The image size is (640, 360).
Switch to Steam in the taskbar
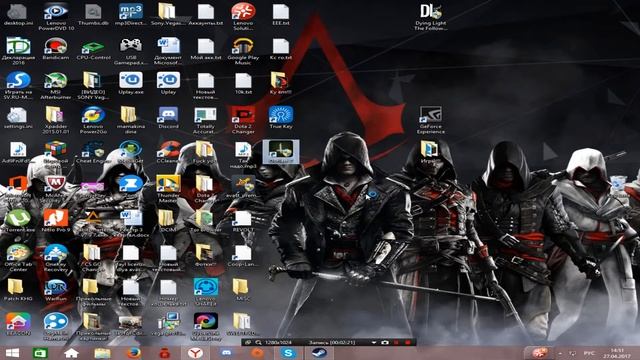coord(319,353)
